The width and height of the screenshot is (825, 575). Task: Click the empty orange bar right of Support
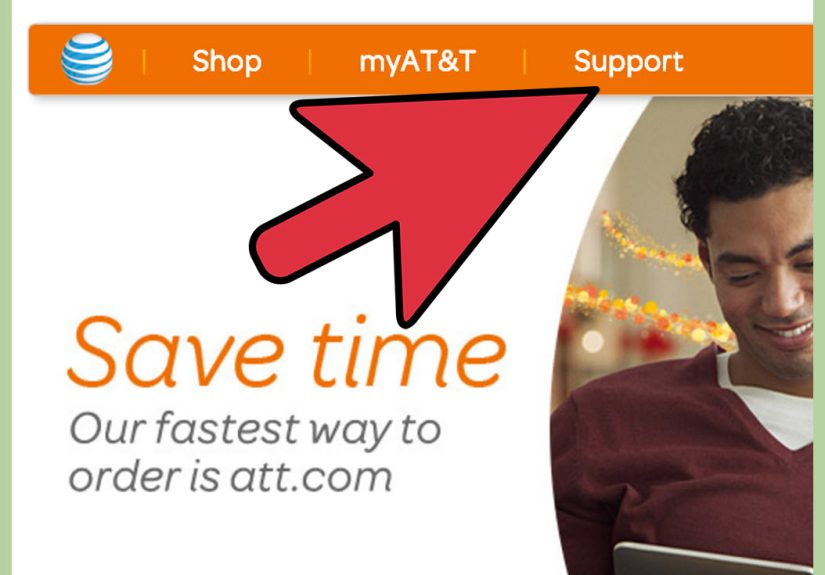pyautogui.click(x=748, y=60)
